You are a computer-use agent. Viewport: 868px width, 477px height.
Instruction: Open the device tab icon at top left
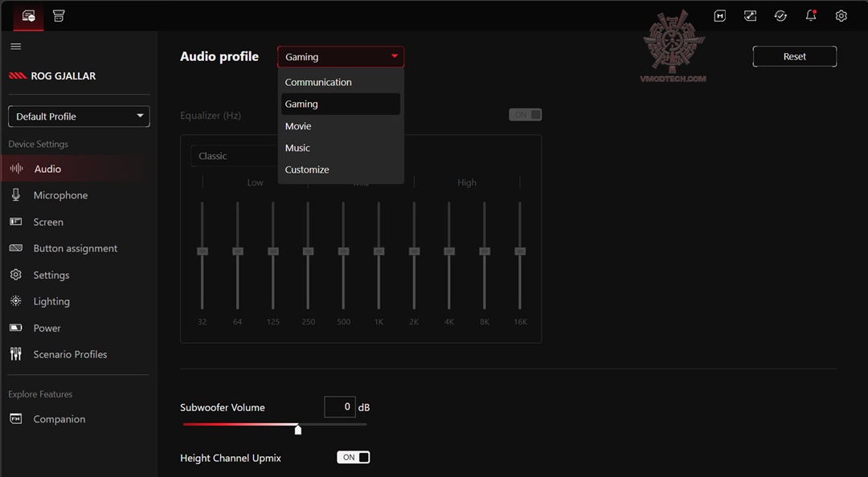click(28, 15)
